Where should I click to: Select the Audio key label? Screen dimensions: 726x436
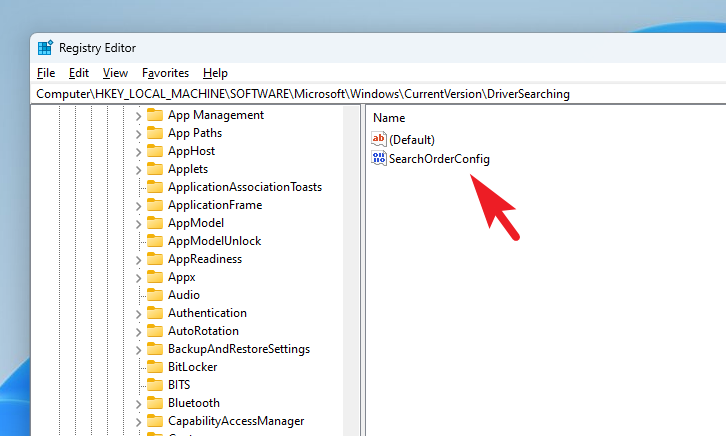click(x=184, y=295)
